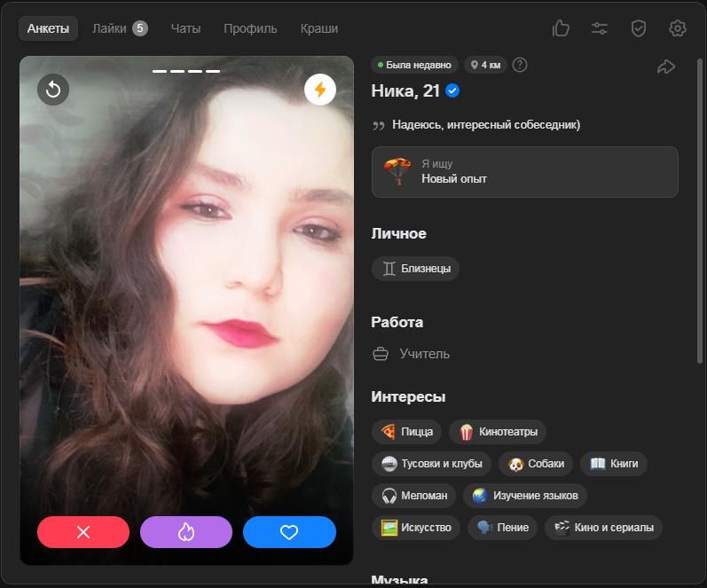The image size is (707, 588).
Task: Click the undo rewind button on photo
Action: (53, 90)
